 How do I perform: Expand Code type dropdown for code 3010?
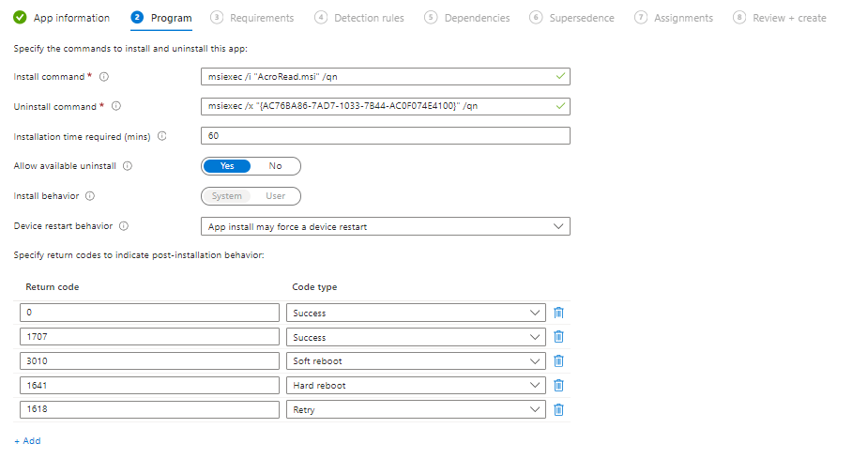[415, 361]
